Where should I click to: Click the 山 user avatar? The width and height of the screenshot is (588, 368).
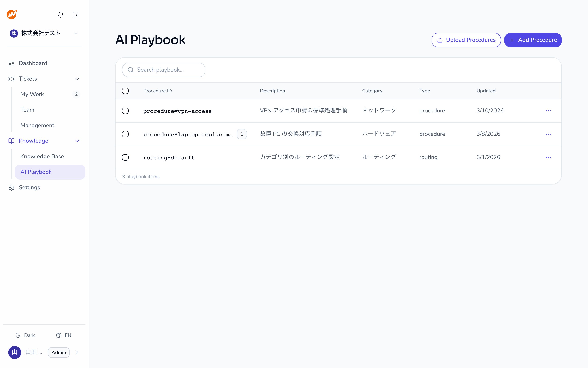point(14,352)
